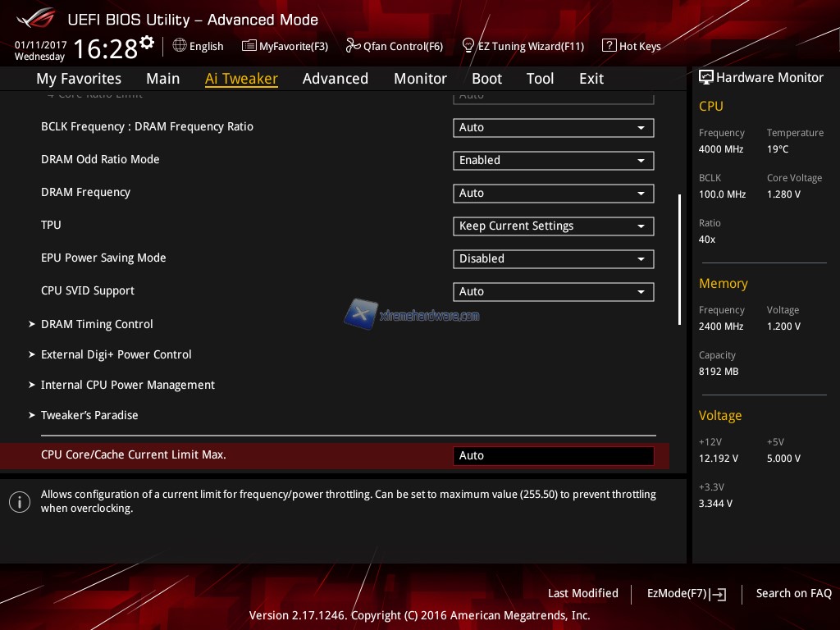Screen dimensions: 840x630
Task: Click the globe icon for English language
Action: pyautogui.click(x=180, y=46)
